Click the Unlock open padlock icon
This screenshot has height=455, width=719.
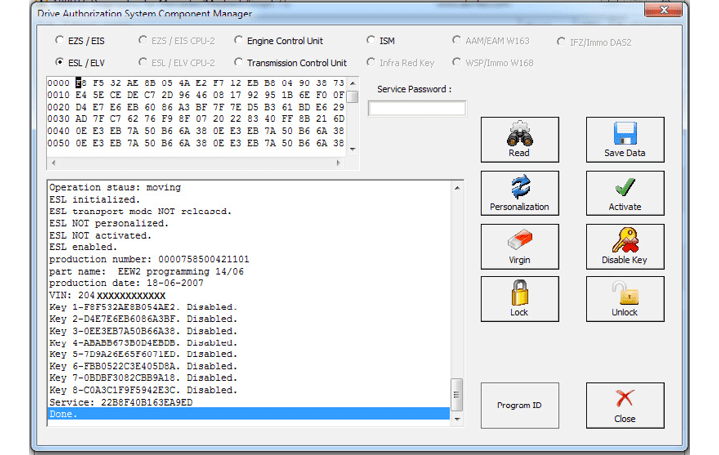coord(625,293)
